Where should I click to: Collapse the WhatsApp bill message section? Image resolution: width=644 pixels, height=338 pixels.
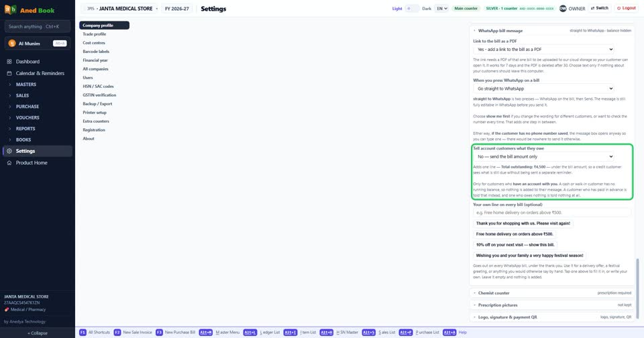[x=552, y=31]
